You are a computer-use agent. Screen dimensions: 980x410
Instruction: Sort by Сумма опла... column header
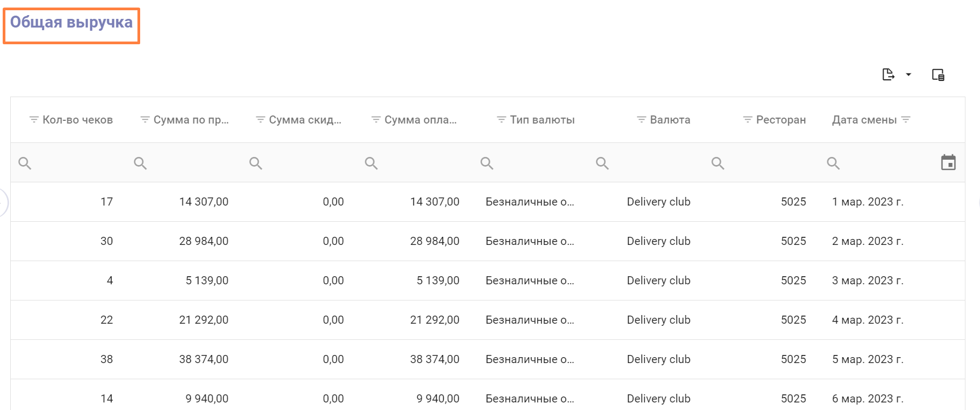click(x=420, y=120)
